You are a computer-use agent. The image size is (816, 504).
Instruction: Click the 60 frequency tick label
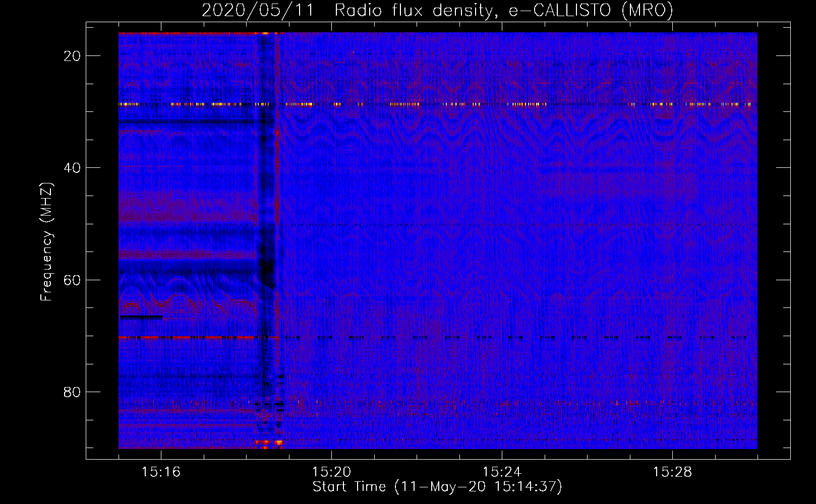coord(73,280)
